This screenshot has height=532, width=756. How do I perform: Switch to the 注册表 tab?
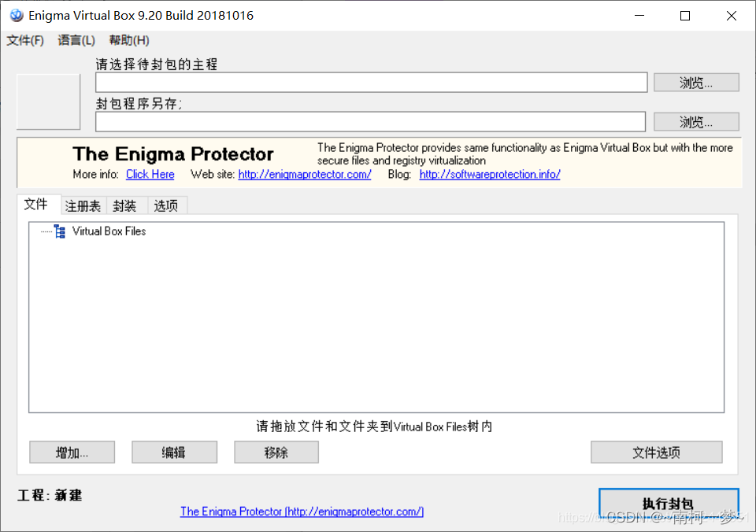[83, 206]
